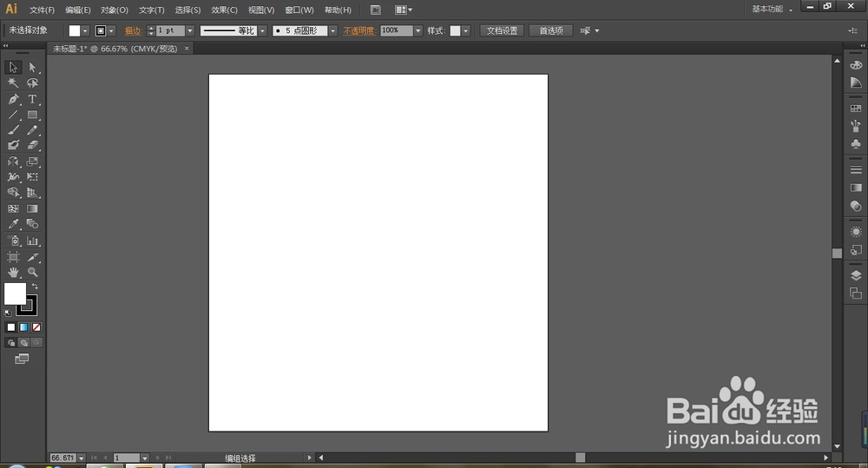Reset default fill and stroke
The width and height of the screenshot is (868, 468).
8,313
